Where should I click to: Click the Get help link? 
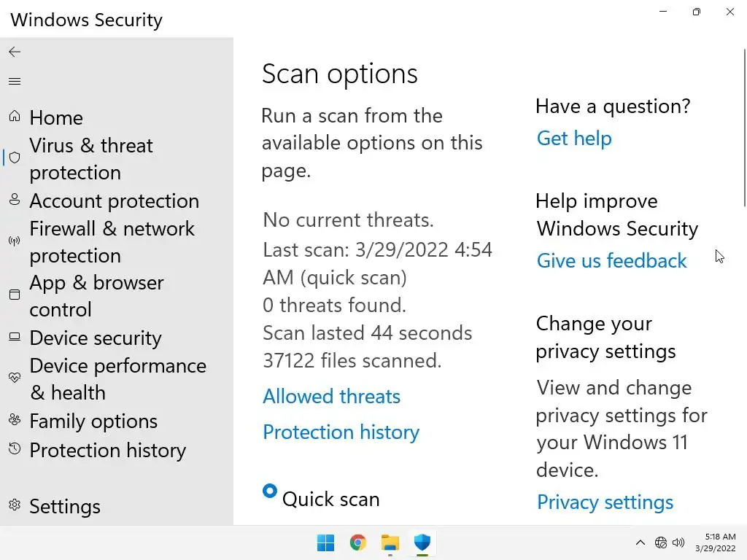click(574, 139)
